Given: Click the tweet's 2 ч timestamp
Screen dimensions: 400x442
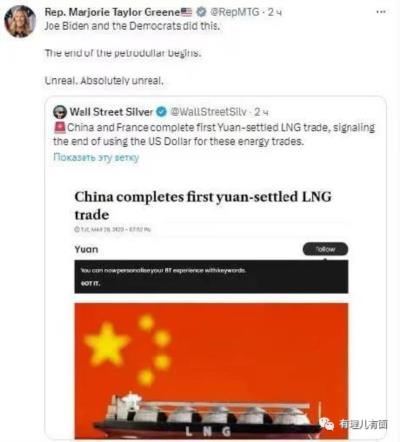Looking at the screenshot, I should [275, 12].
